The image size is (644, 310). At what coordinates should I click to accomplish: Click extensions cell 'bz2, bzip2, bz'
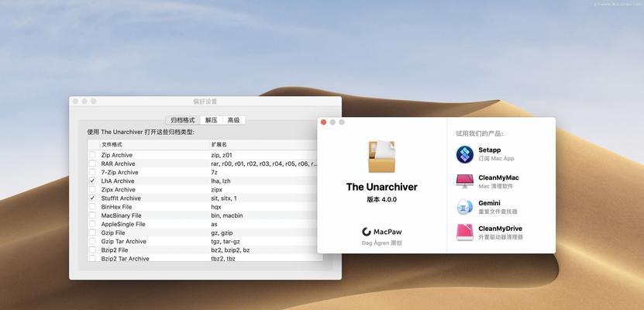click(230, 250)
